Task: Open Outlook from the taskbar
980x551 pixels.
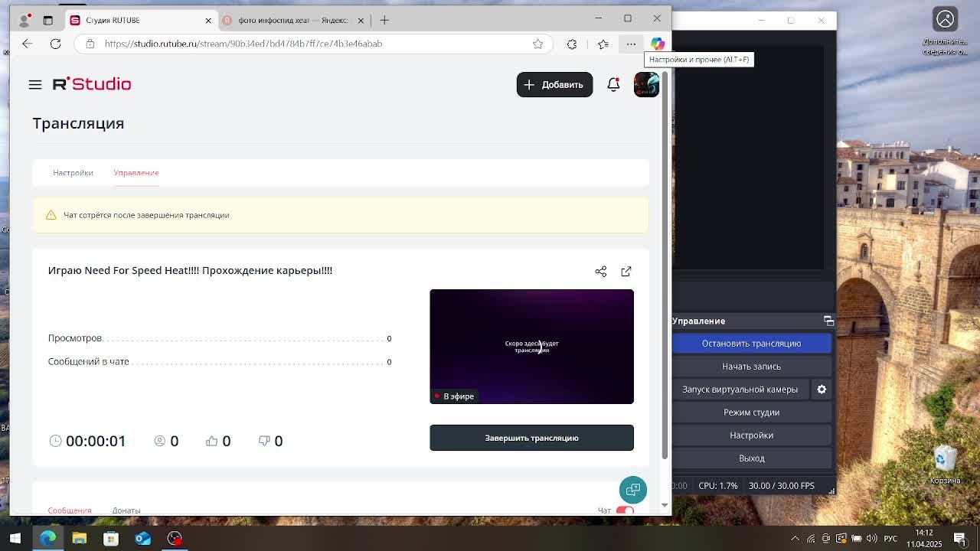Action: 143,538
